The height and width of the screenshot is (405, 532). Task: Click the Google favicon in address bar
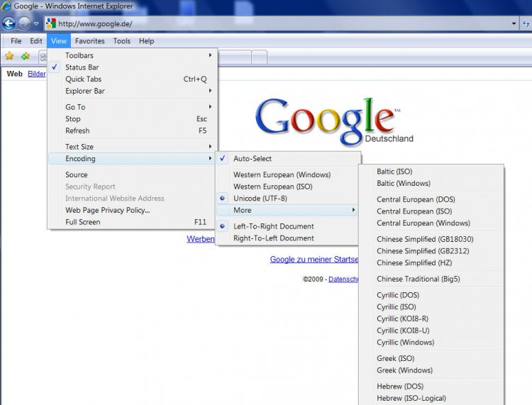[51, 23]
